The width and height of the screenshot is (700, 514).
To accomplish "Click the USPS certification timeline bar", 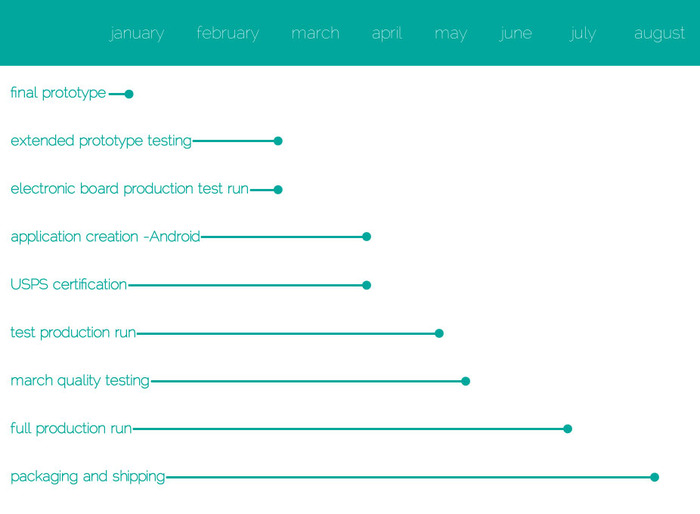I will pyautogui.click(x=246, y=285).
